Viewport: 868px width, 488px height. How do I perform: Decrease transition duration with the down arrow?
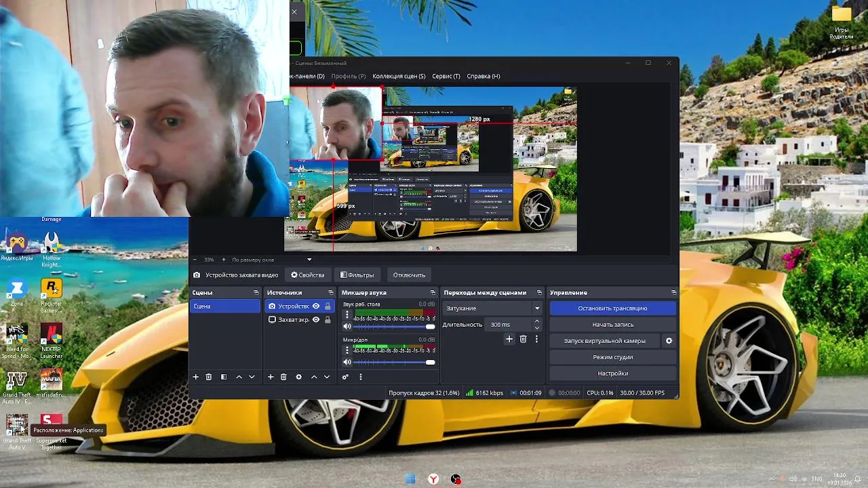537,328
